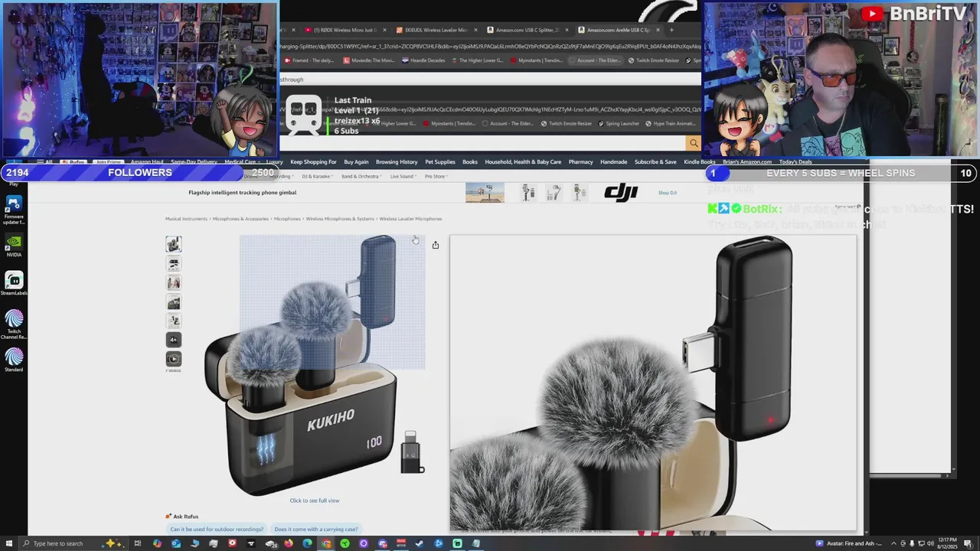Click 'Does it come with a carrying case?' suggestion
The width and height of the screenshot is (980, 551).
(316, 530)
